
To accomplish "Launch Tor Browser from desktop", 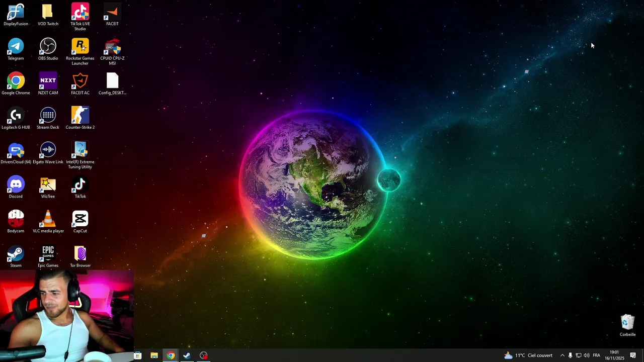I will (x=80, y=257).
